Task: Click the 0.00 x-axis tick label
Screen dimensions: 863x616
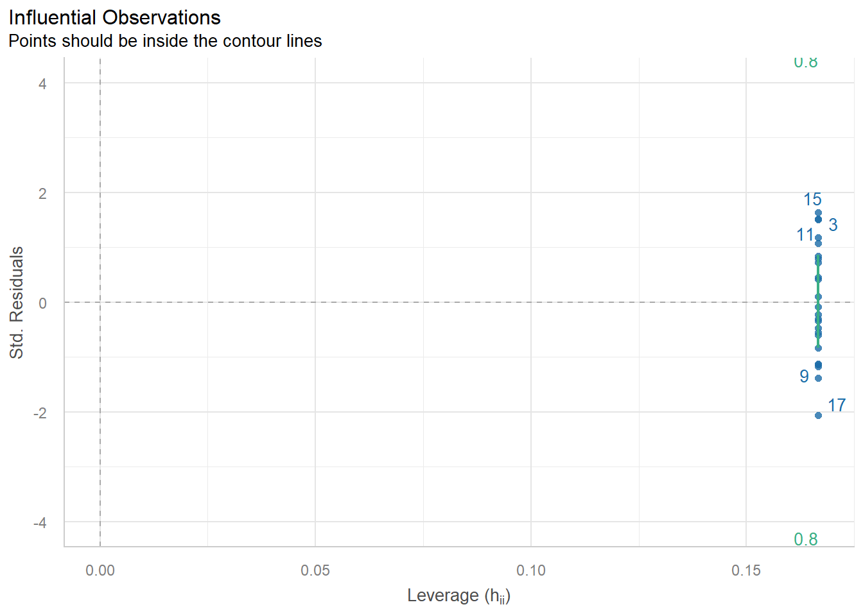Action: [x=100, y=570]
